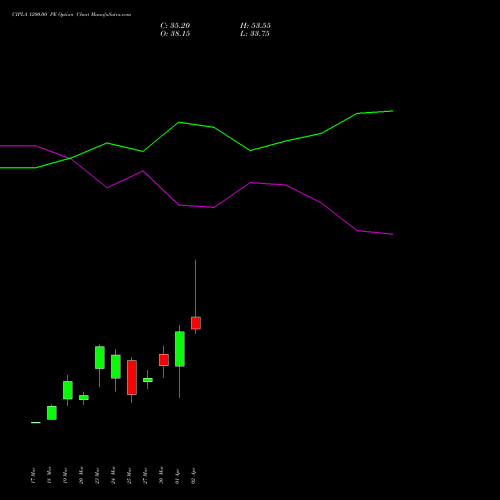The width and height of the screenshot is (500, 500).
Task: Click the close value C: 35.20
Action: [175, 26]
